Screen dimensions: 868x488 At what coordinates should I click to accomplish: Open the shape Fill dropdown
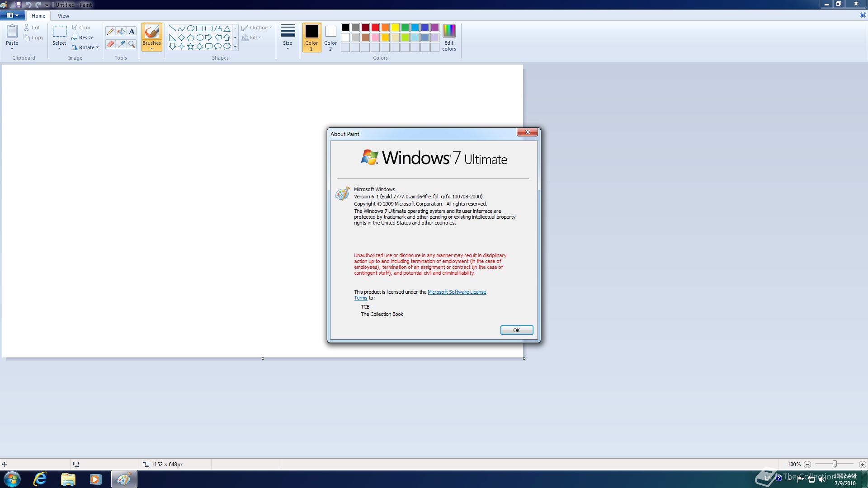tap(251, 38)
